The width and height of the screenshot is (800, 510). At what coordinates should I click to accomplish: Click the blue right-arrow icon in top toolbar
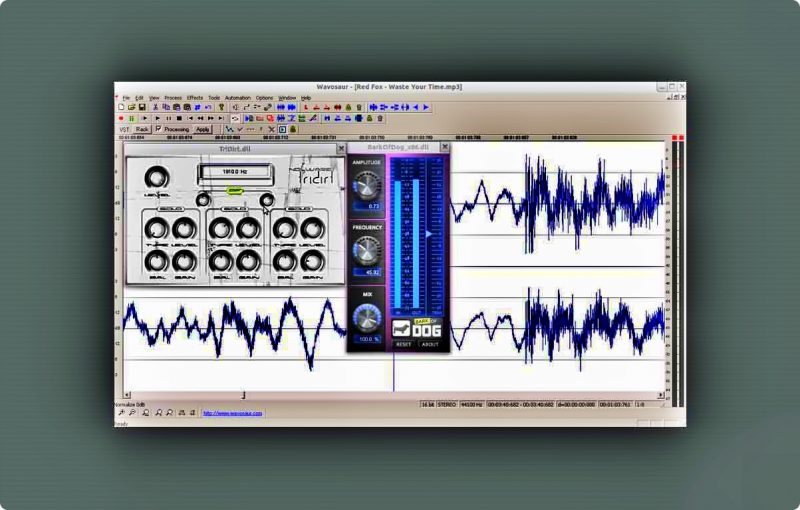tap(426, 107)
